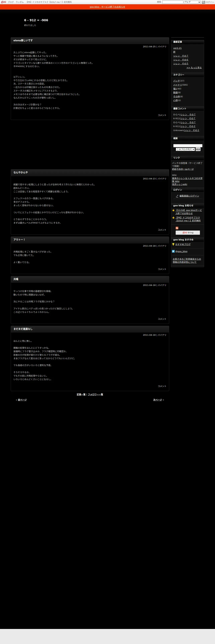Open recent article ver2.21
The height and width of the screenshot is (644, 215).
click(177, 48)
